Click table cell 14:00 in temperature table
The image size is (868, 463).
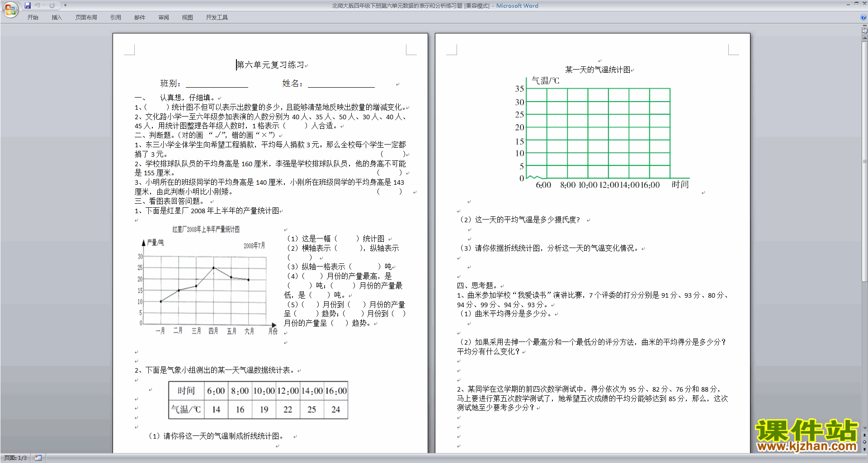(311, 391)
